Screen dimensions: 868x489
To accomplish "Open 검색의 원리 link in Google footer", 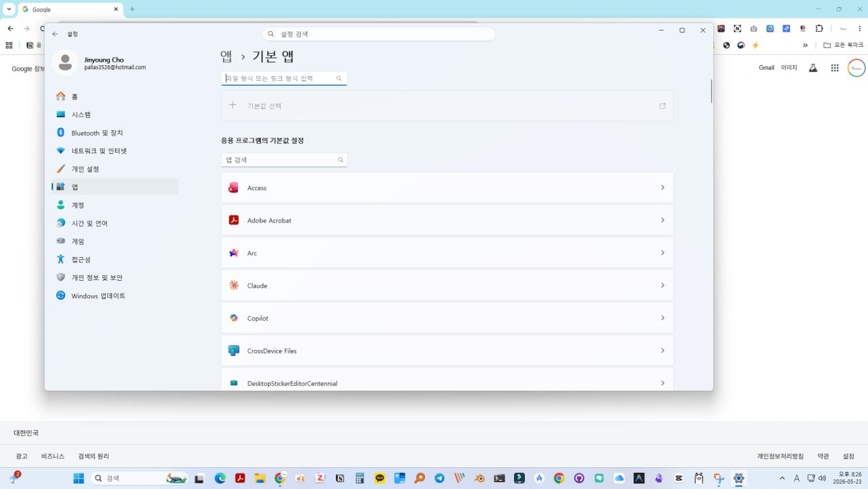I will tap(94, 456).
